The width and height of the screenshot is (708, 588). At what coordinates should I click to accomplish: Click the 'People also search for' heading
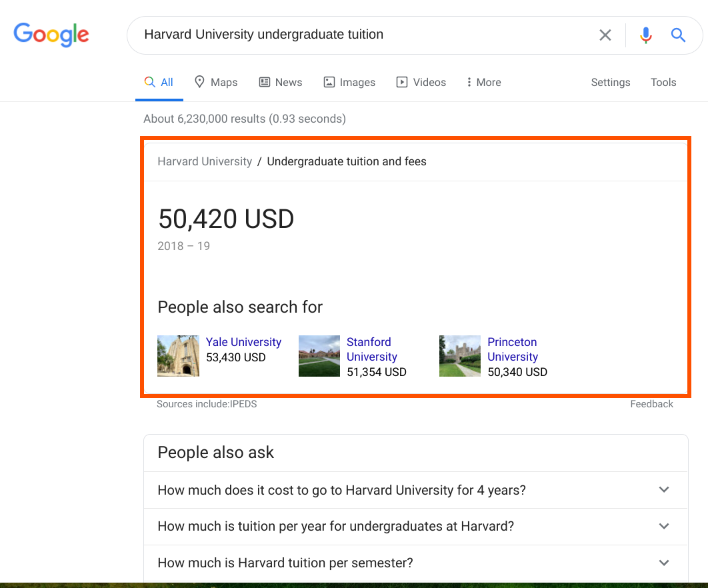click(240, 307)
